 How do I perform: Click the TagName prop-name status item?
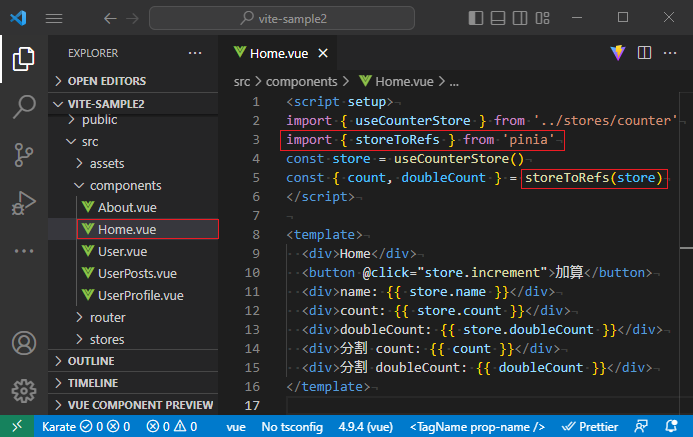point(477,426)
